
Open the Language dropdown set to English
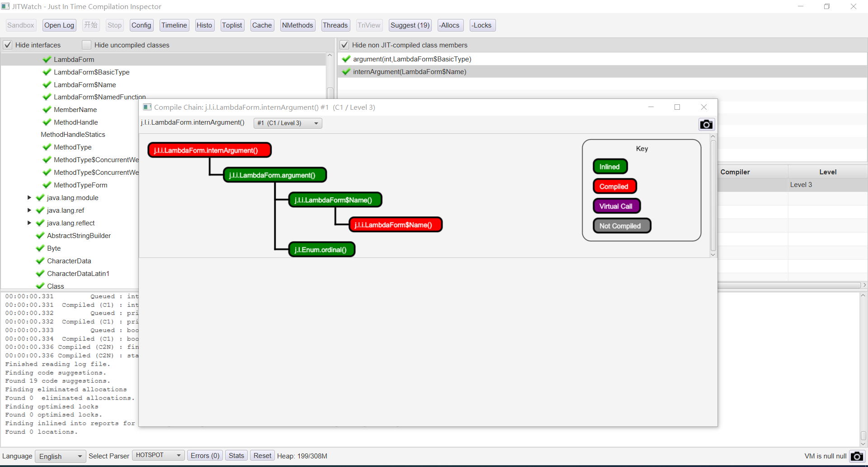point(61,456)
